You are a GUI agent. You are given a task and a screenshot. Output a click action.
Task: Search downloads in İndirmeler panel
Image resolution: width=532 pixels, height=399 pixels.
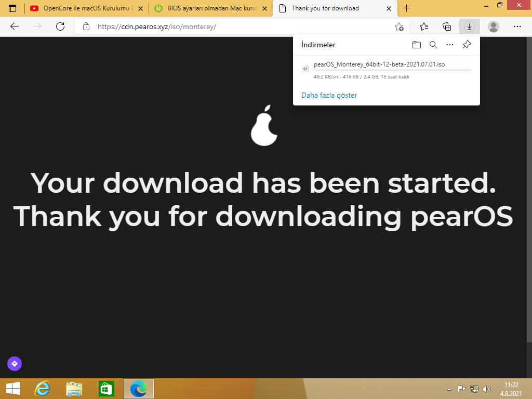433,45
